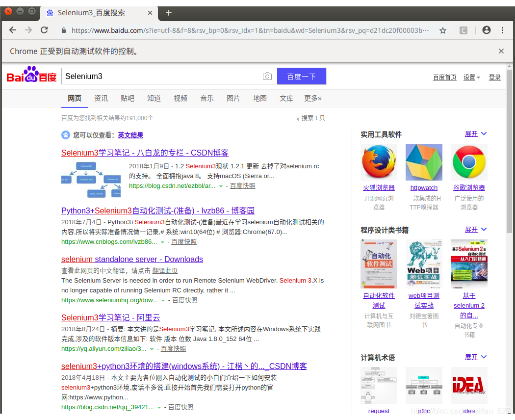Switch to the 资讯 tab

click(x=101, y=98)
